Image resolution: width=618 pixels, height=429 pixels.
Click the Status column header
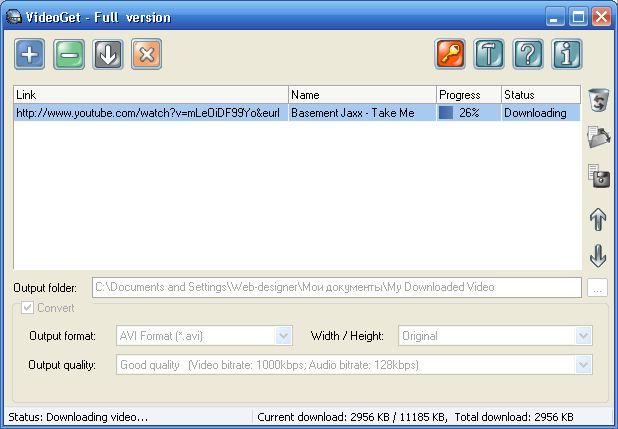540,95
